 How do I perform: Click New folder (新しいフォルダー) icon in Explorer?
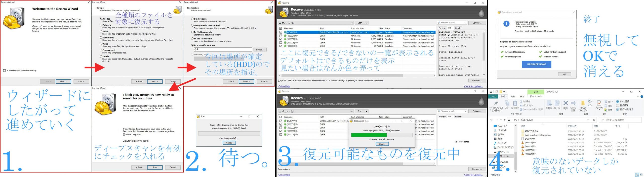pyautogui.click(x=583, y=103)
